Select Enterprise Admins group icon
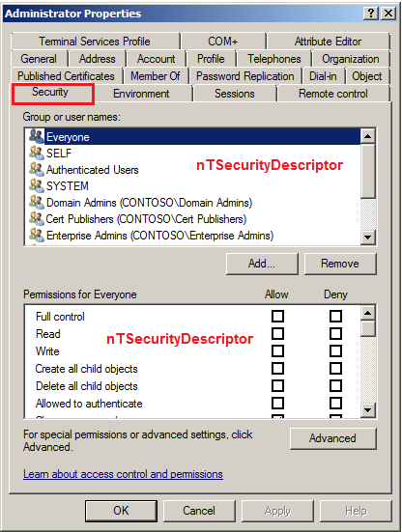Image resolution: width=402 pixels, height=532 pixels. coord(37,236)
